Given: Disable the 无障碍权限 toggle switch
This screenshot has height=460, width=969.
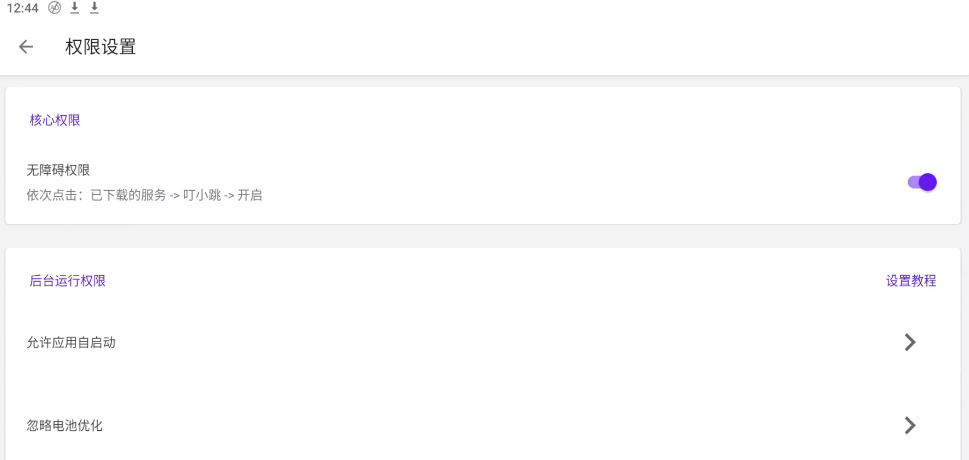Looking at the screenshot, I should click(922, 182).
